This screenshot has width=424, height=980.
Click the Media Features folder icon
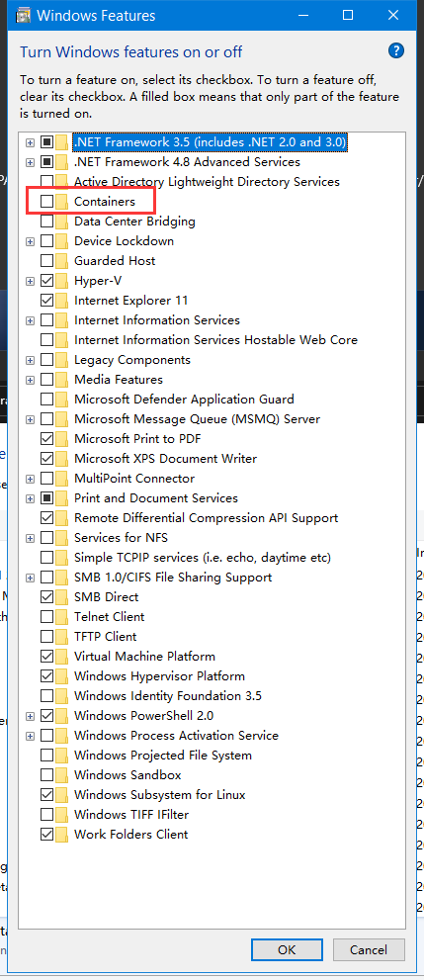[x=62, y=380]
